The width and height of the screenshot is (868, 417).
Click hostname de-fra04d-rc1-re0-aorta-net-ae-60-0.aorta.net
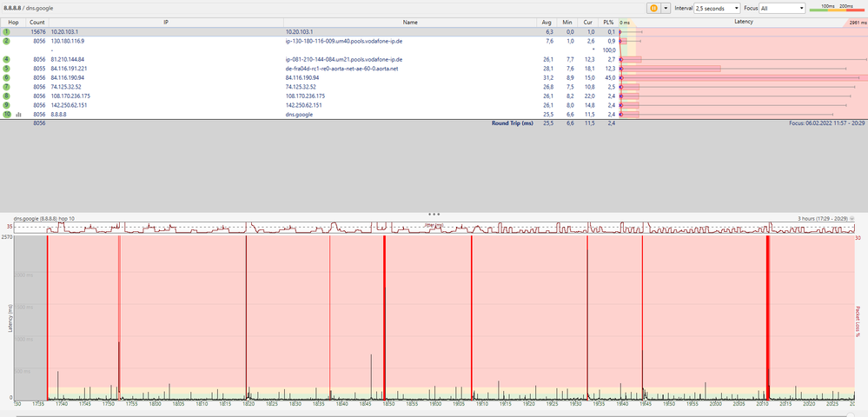[x=342, y=69]
